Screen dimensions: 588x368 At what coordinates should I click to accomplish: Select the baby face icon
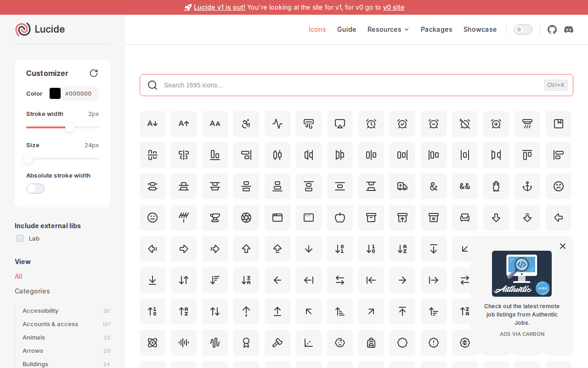pos(340,343)
